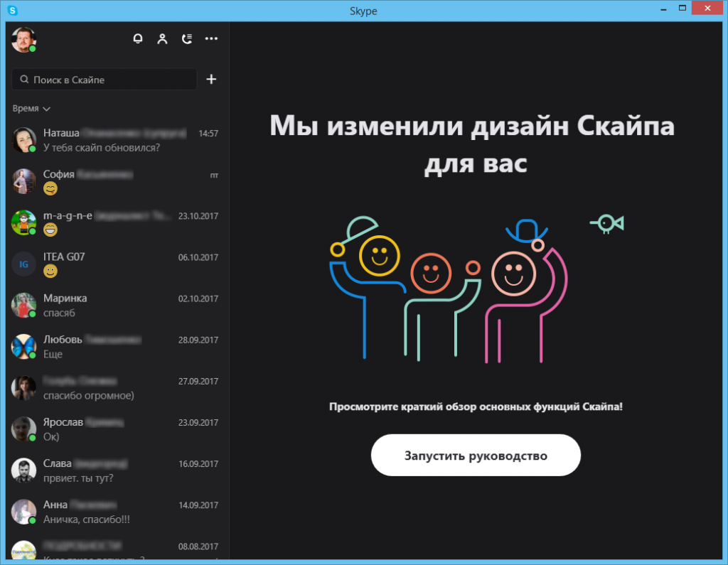
Task: Expand the 'Время' sort dropdown
Action: 31,109
